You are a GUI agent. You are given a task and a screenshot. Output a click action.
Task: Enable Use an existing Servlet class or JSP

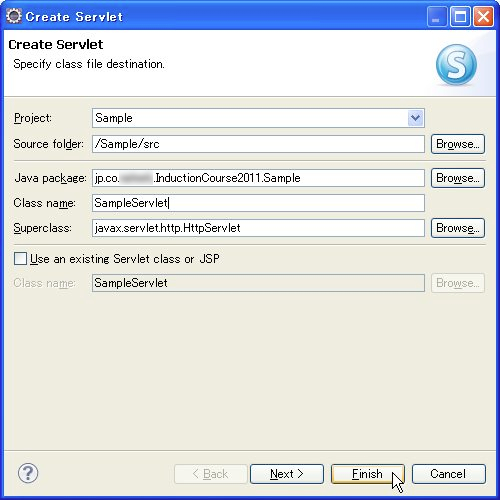coord(20,259)
